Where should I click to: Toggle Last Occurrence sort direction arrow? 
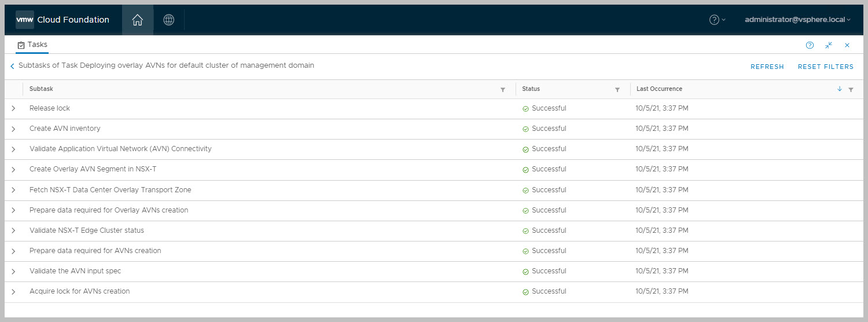pos(840,89)
